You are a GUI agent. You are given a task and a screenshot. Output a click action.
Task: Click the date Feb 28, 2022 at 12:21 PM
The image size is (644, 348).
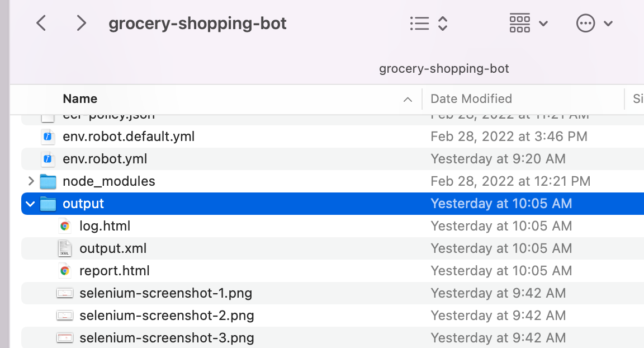click(x=510, y=181)
